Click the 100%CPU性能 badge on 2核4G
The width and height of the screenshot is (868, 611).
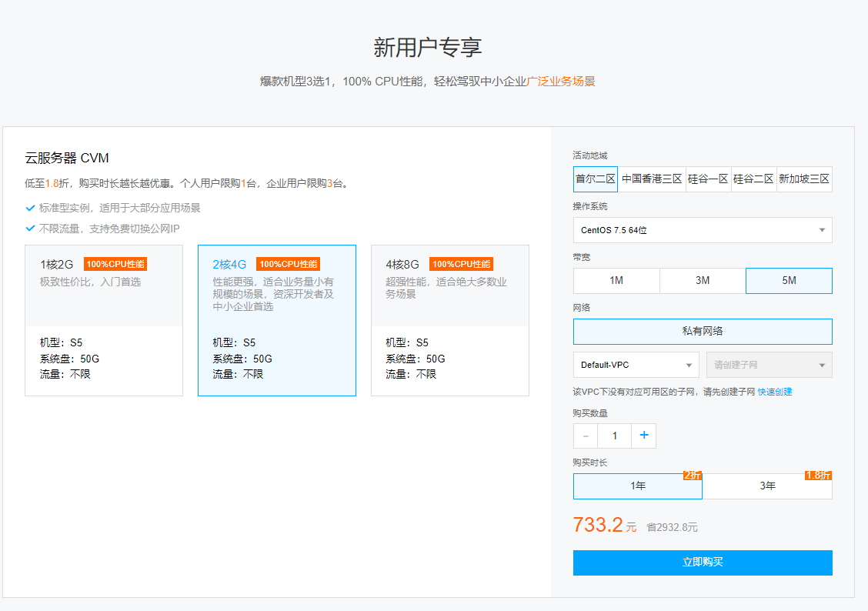289,264
